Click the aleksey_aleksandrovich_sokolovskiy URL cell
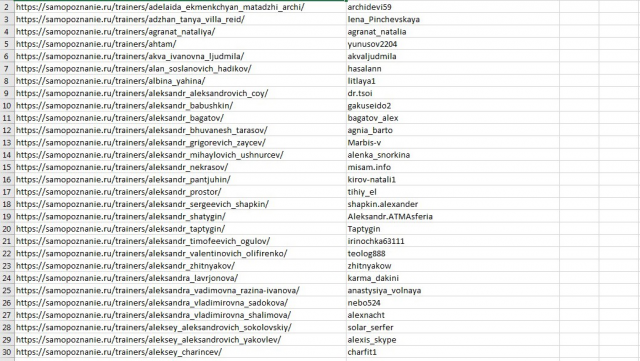 point(180,327)
